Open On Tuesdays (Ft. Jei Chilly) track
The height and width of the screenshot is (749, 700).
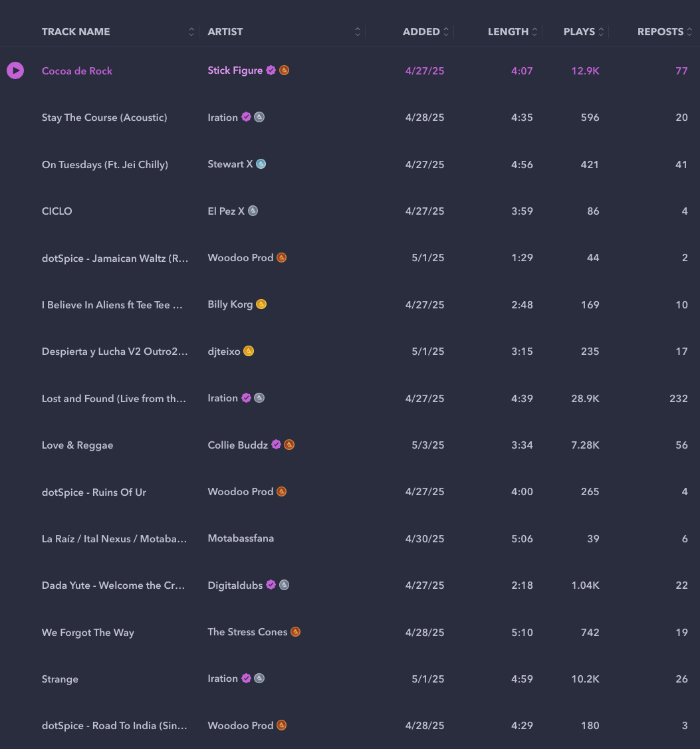pyautogui.click(x=104, y=165)
